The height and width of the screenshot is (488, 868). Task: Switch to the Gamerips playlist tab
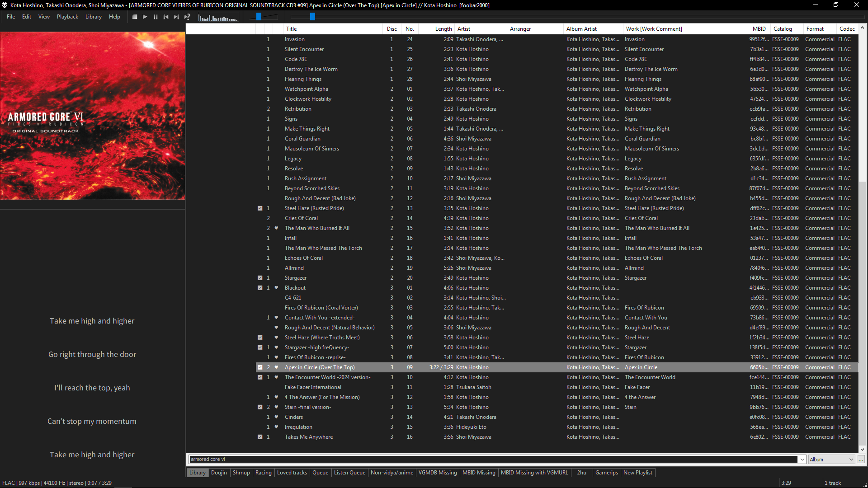click(x=606, y=473)
